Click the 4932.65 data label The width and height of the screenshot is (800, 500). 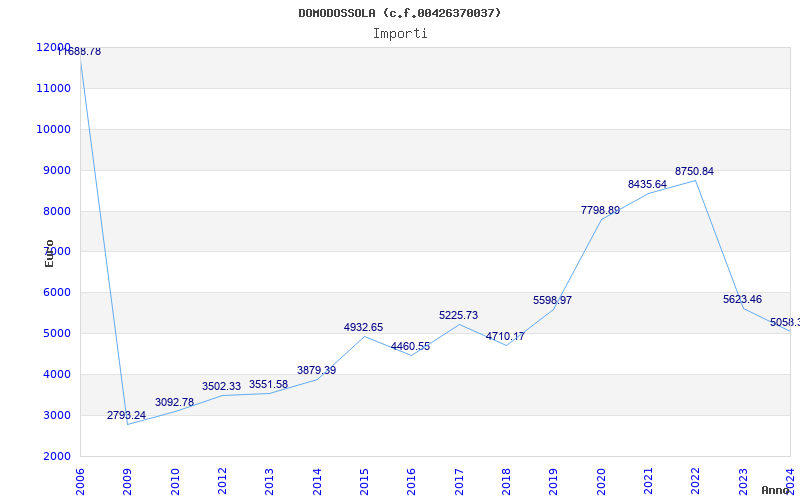(x=363, y=328)
